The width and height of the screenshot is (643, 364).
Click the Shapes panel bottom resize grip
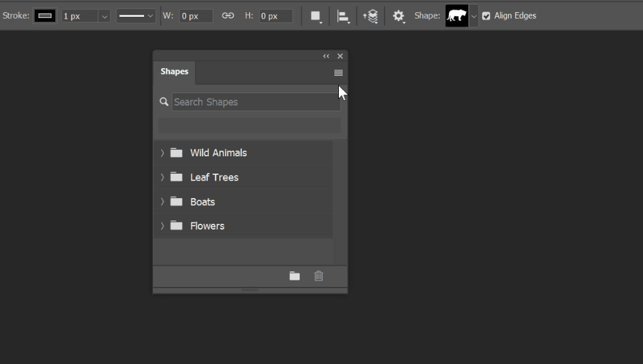point(249,290)
